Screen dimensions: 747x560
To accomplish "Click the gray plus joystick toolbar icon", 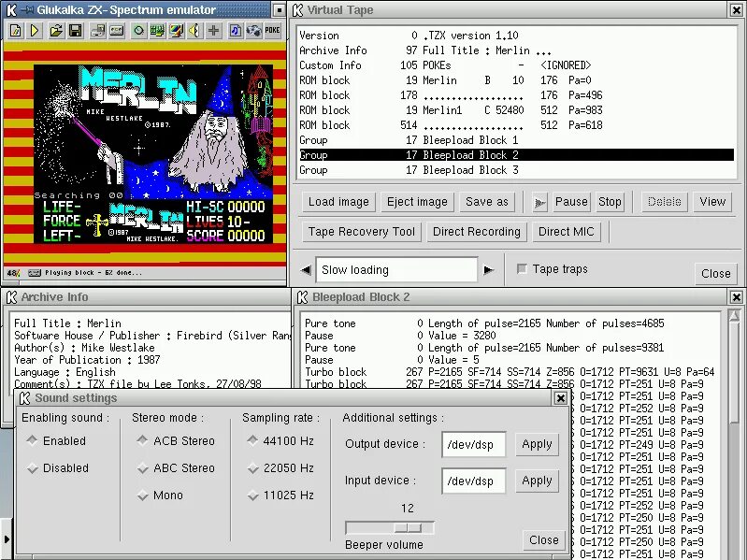I will pyautogui.click(x=213, y=31).
